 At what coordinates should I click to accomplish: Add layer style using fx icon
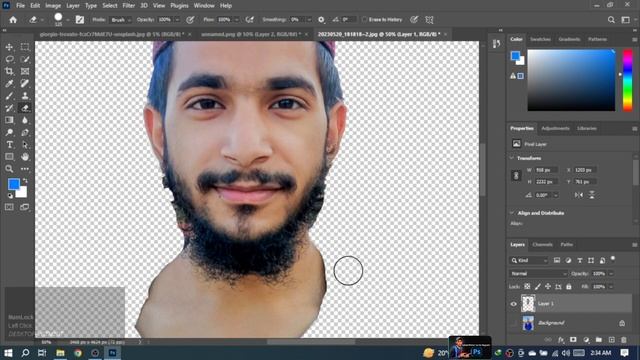tap(561, 340)
